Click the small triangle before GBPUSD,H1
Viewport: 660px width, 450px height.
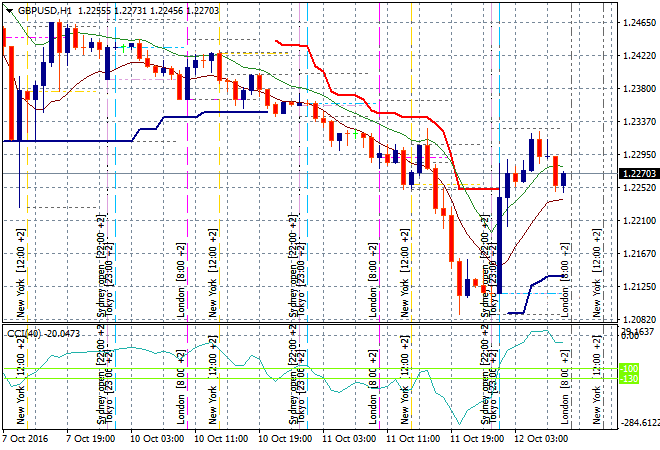10,9
